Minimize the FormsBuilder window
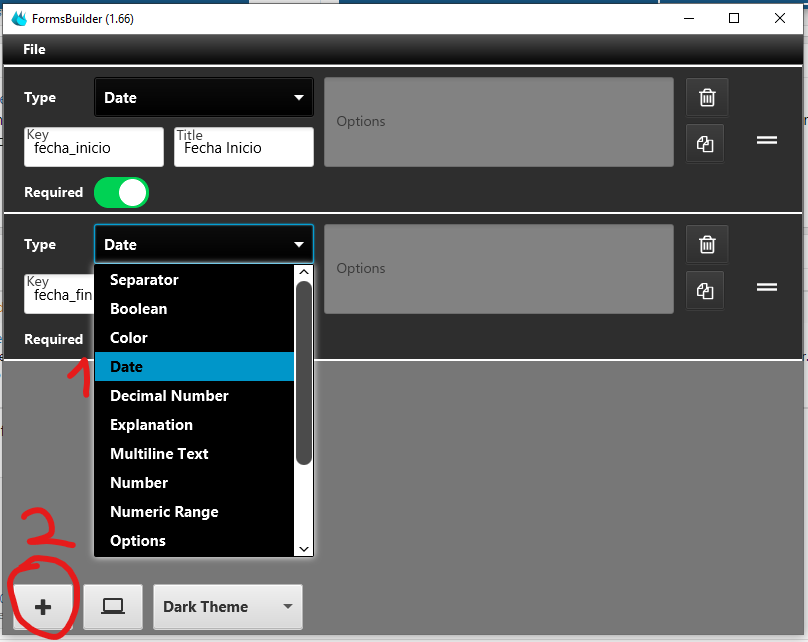This screenshot has height=642, width=808. coord(689,19)
